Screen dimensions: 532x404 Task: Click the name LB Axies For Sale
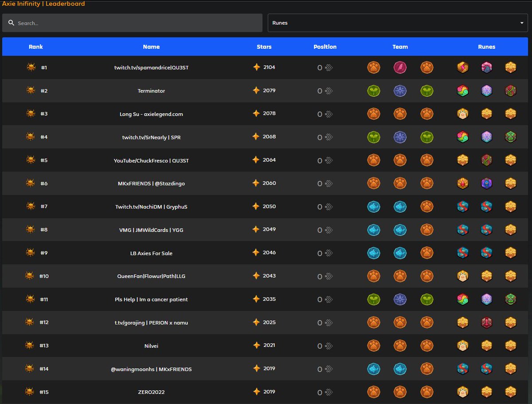coord(151,253)
